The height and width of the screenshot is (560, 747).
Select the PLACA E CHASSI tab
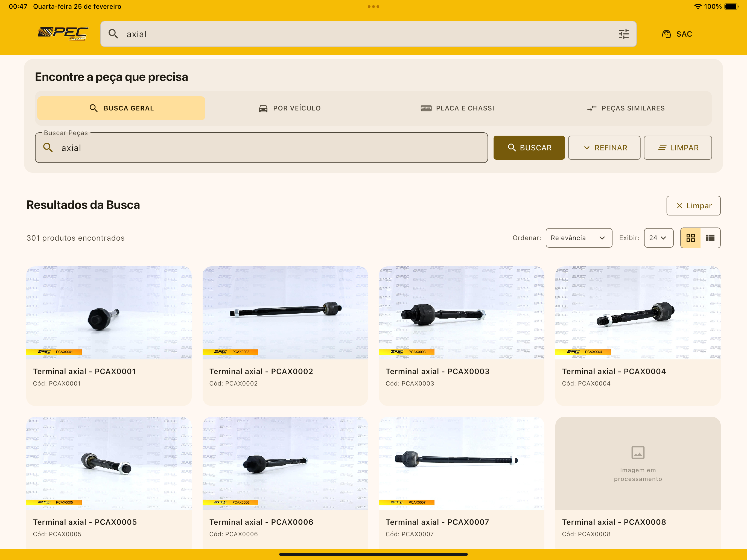click(x=457, y=108)
